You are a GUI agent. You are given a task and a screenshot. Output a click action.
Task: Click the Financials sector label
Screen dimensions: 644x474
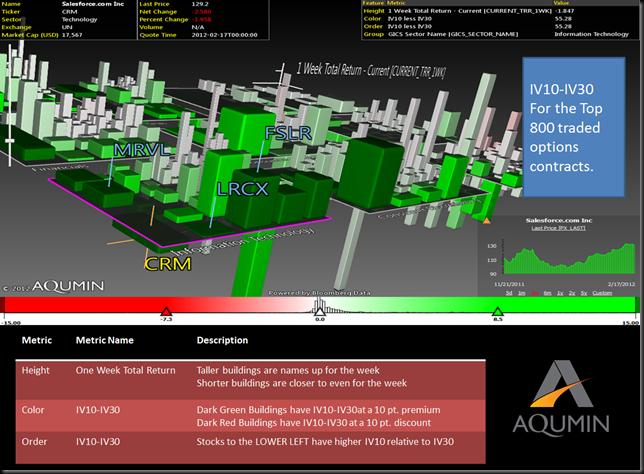(x=60, y=167)
